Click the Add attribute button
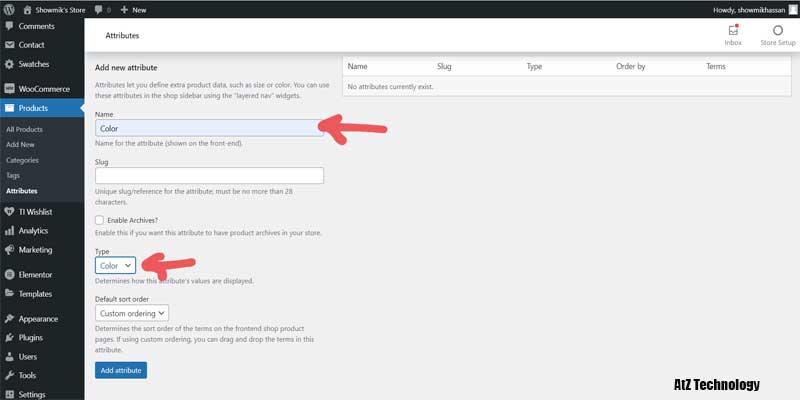 (121, 370)
